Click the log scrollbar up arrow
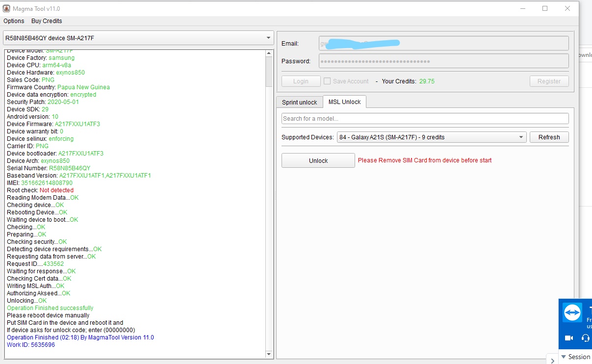The width and height of the screenshot is (592, 364). click(x=269, y=53)
